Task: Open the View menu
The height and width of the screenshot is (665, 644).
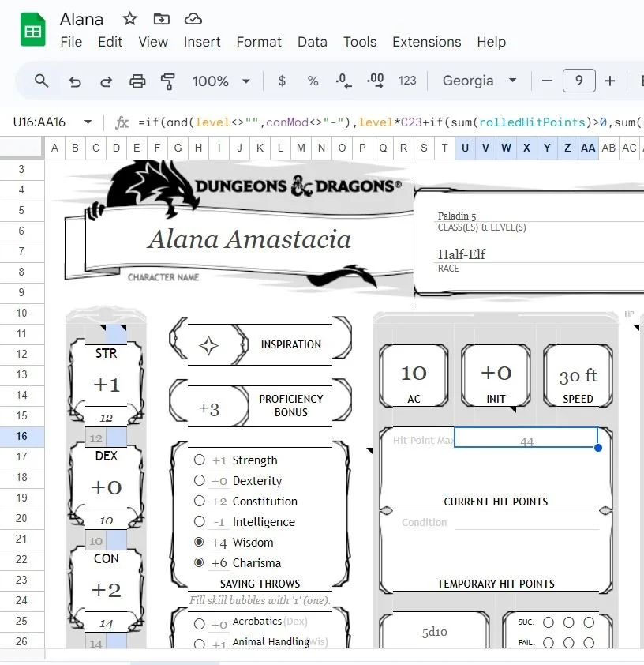Action: (153, 42)
